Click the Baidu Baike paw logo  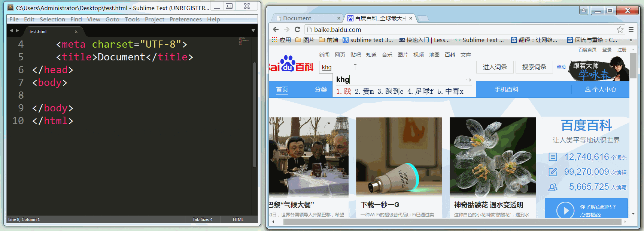pyautogui.click(x=291, y=64)
